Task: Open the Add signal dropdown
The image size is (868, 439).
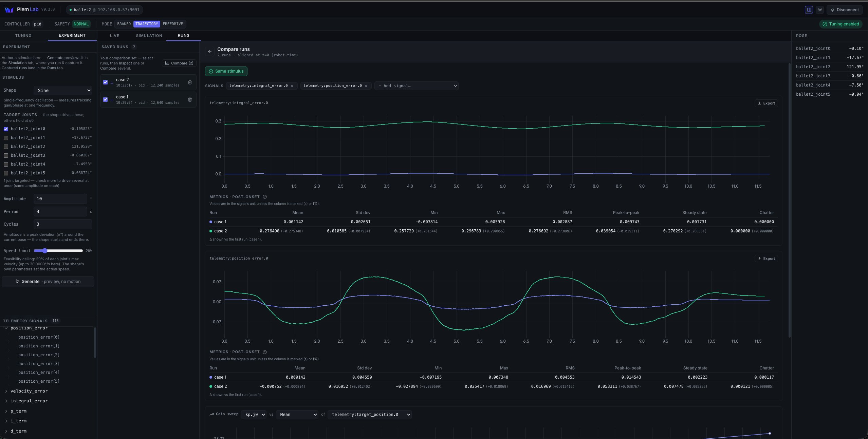Action: tap(416, 86)
